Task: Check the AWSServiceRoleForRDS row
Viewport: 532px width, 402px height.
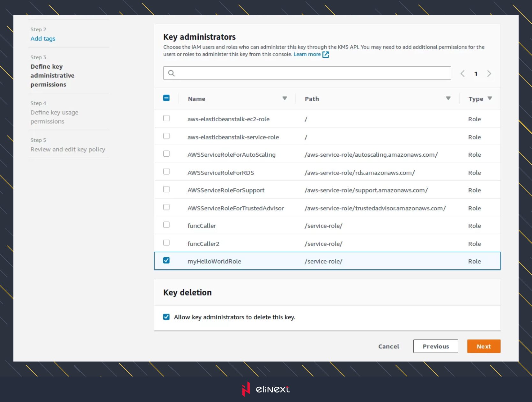Action: coord(166,172)
